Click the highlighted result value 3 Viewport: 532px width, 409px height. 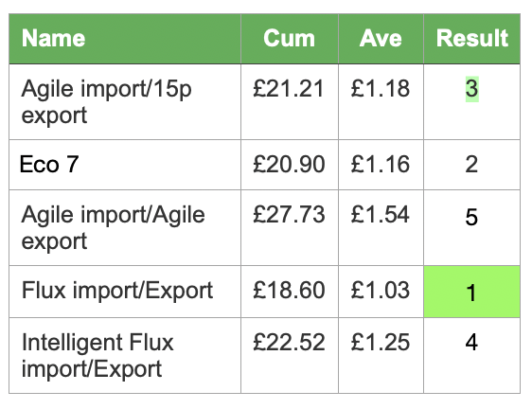pos(471,89)
